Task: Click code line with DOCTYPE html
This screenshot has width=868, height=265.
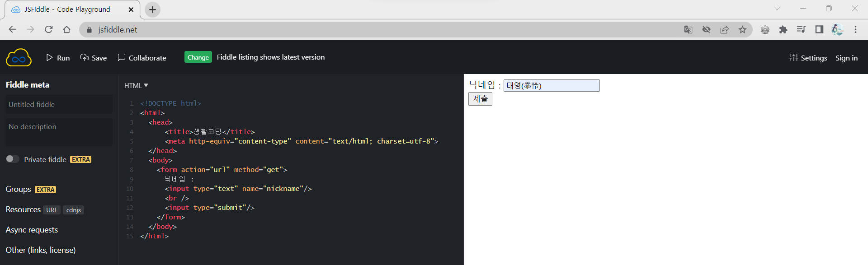Action: (x=170, y=103)
